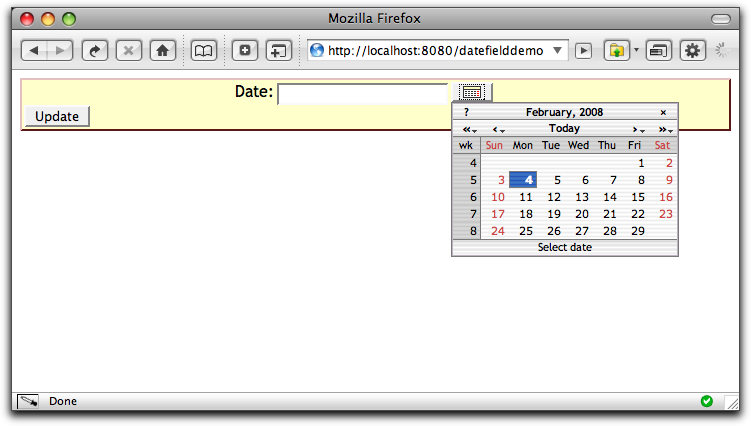Go to previous month in the calendar
Image resolution: width=751 pixels, height=426 pixels.
point(497,129)
